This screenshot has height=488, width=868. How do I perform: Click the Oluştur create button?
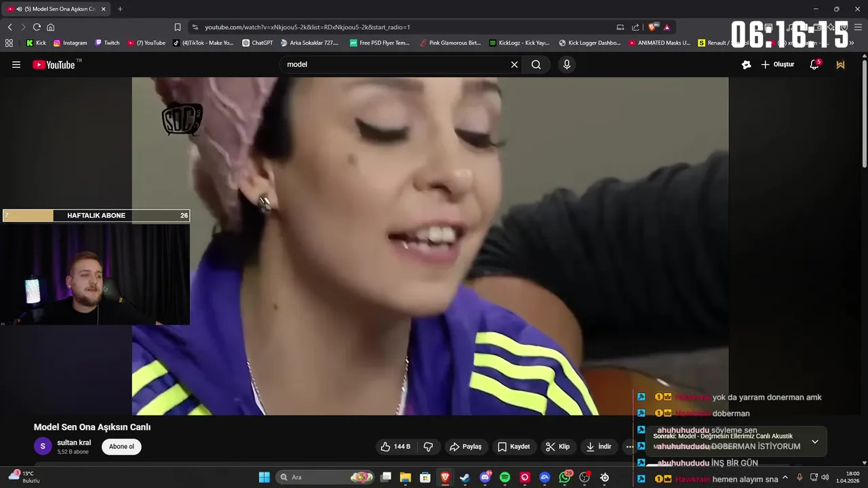[x=778, y=64]
